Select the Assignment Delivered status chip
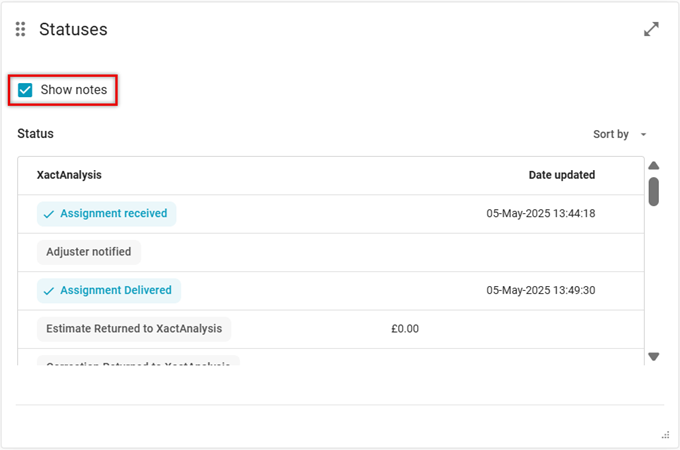680x450 pixels. (109, 291)
